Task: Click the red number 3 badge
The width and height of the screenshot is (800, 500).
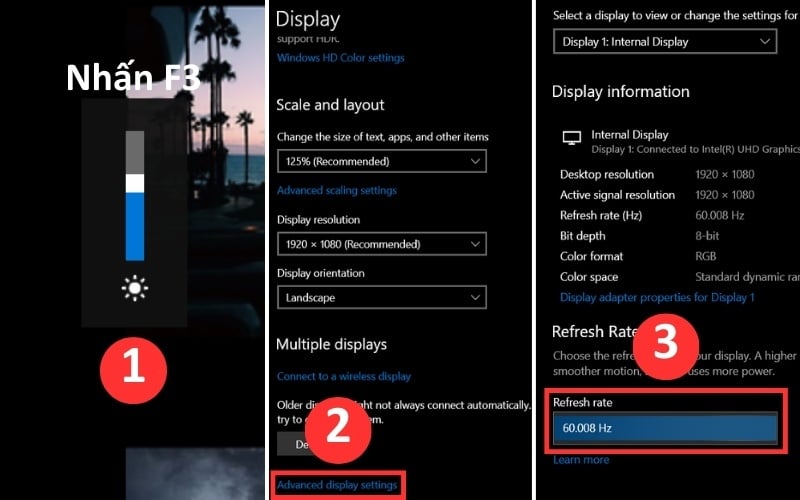Action: click(x=665, y=343)
